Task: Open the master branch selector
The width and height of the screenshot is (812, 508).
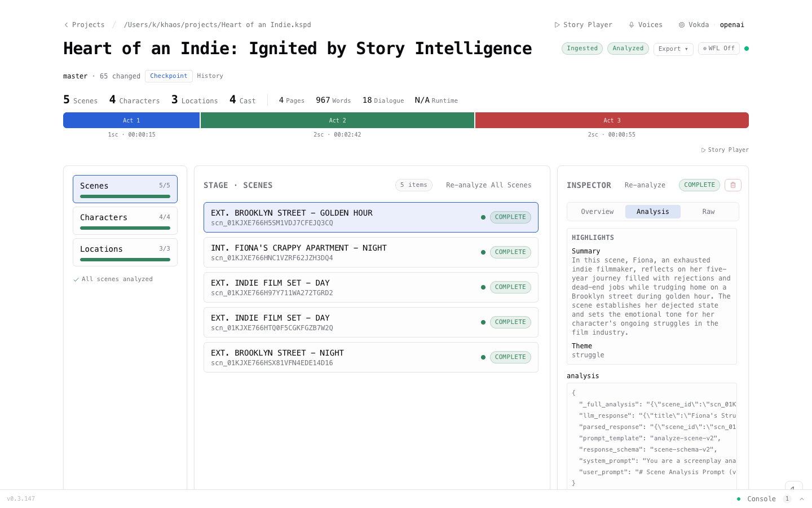Action: (76, 76)
